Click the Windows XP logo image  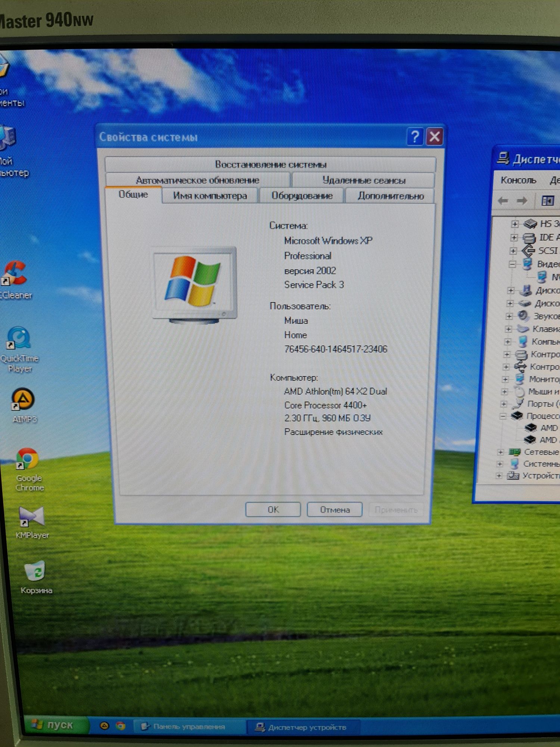pos(195,285)
